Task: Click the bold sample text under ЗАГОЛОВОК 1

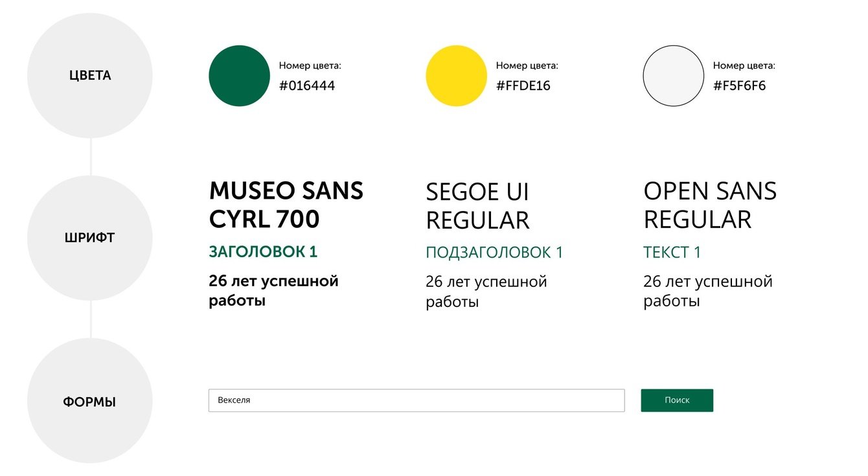Action: 273,291
